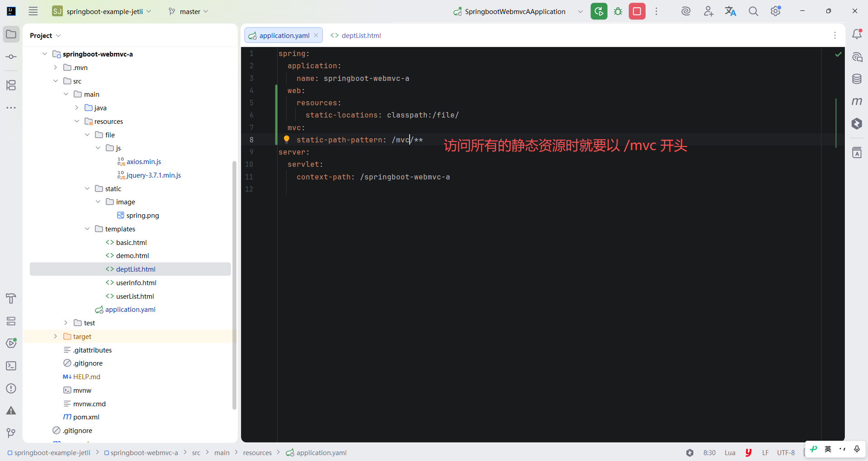Open the Problems tool window
This screenshot has height=461, width=868.
(11, 388)
